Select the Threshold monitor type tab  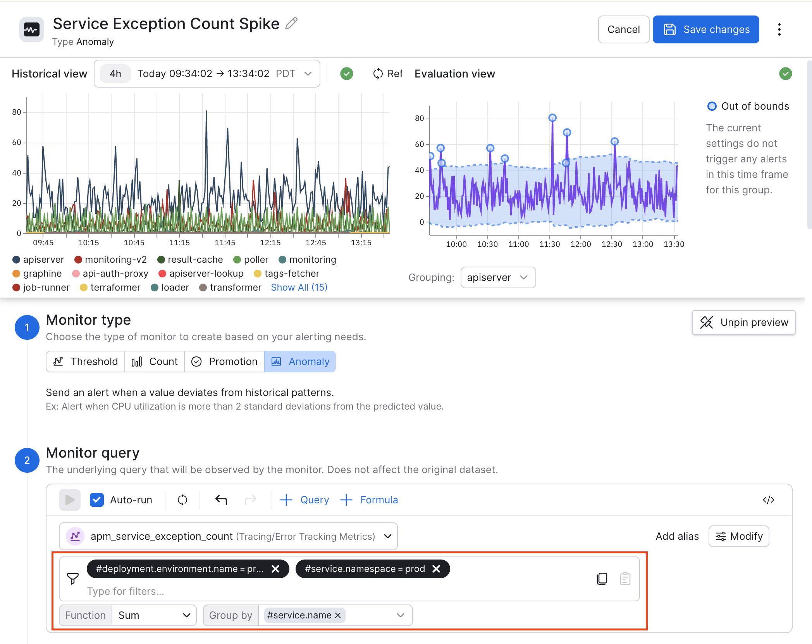86,362
